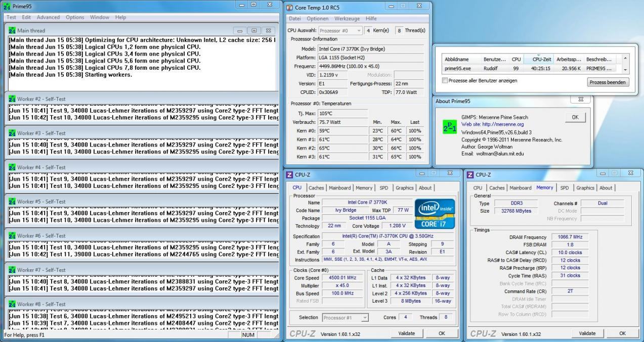The image size is (644, 342).
Task: Select prime95.exe process row
Action: (x=531, y=68)
